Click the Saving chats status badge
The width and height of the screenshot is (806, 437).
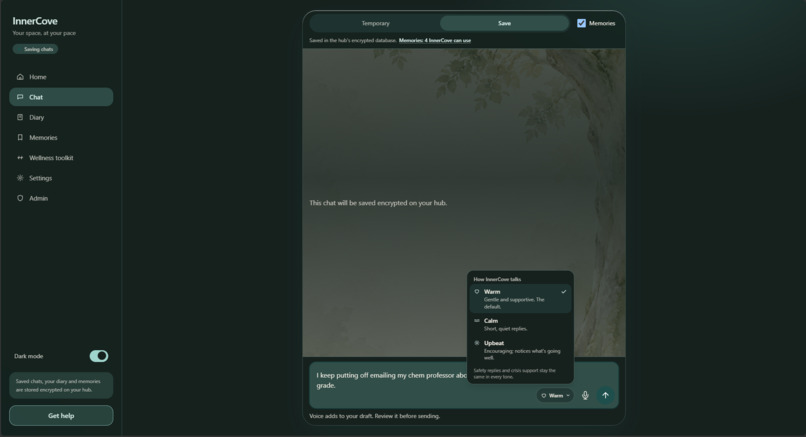click(x=35, y=49)
